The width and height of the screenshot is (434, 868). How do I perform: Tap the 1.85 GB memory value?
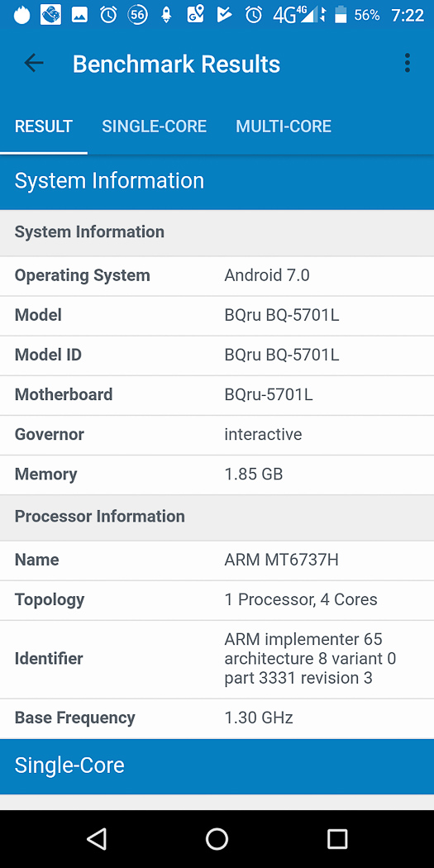point(254,475)
